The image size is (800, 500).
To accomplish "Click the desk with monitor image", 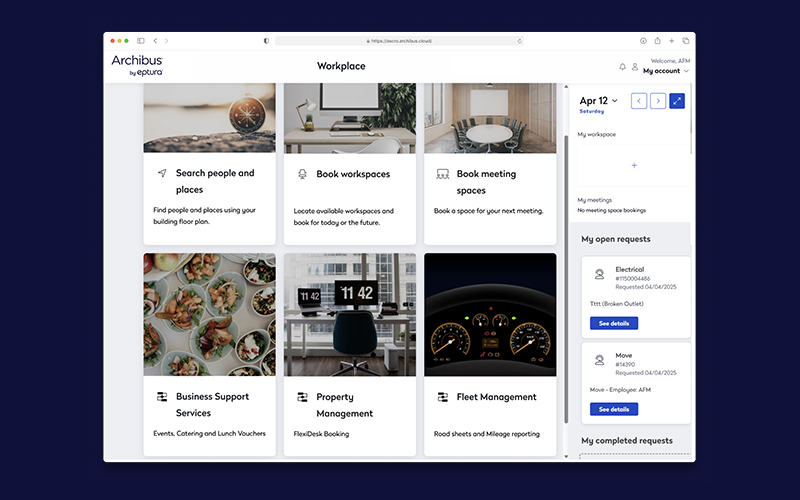I will coord(349,118).
